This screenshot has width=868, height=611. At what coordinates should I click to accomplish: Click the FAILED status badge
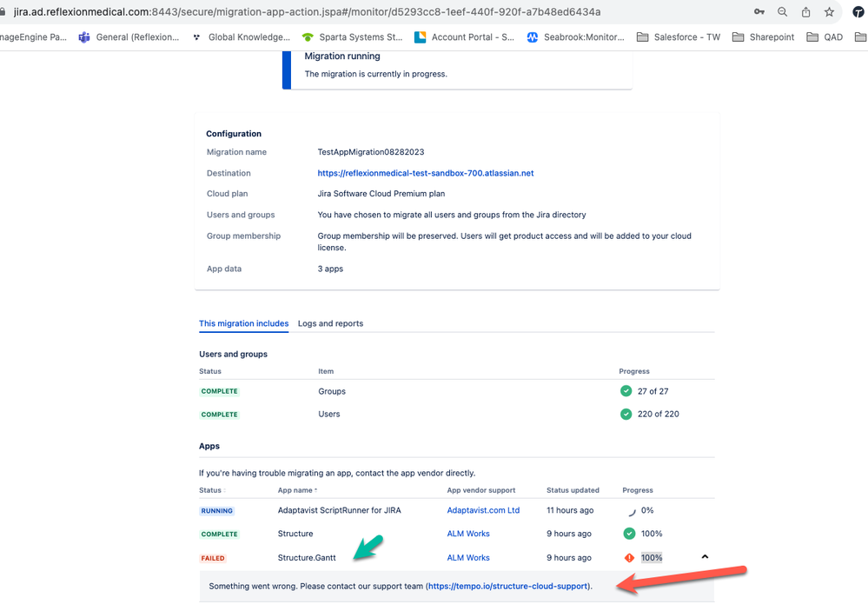coord(213,558)
